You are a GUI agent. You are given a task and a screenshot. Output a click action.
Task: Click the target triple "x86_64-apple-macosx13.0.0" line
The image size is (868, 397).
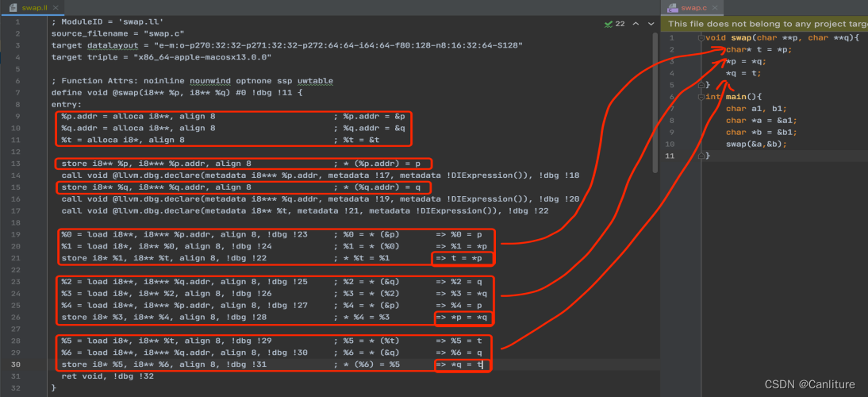pos(161,57)
